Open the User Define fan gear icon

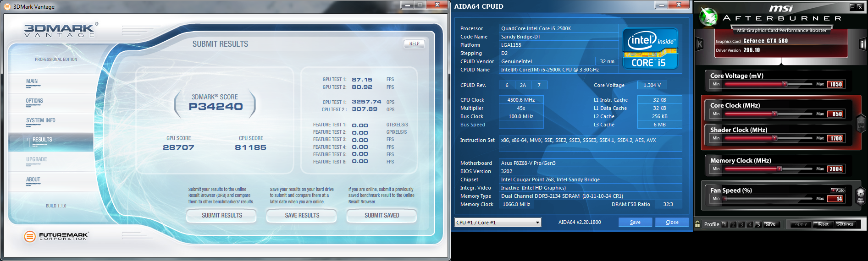click(x=860, y=195)
